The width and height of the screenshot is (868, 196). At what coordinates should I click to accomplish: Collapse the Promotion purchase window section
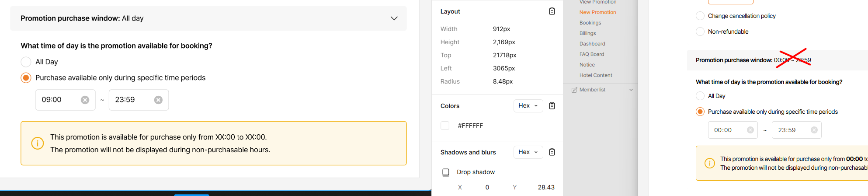click(394, 18)
